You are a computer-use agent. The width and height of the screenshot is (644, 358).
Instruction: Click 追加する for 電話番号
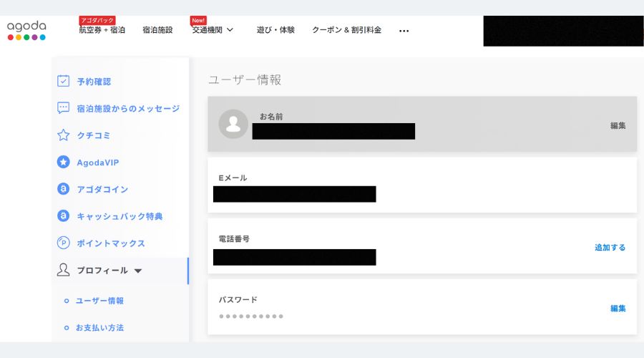pyautogui.click(x=610, y=247)
